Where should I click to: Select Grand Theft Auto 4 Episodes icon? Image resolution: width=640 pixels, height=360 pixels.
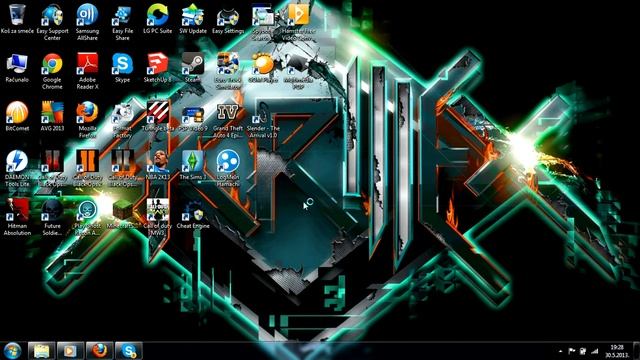228,120
